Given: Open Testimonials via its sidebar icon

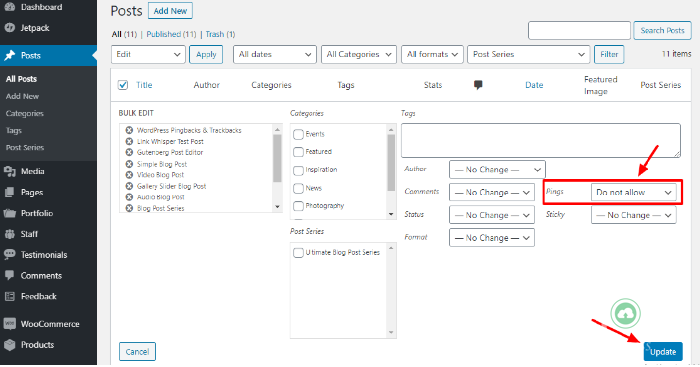Looking at the screenshot, I should point(9,254).
